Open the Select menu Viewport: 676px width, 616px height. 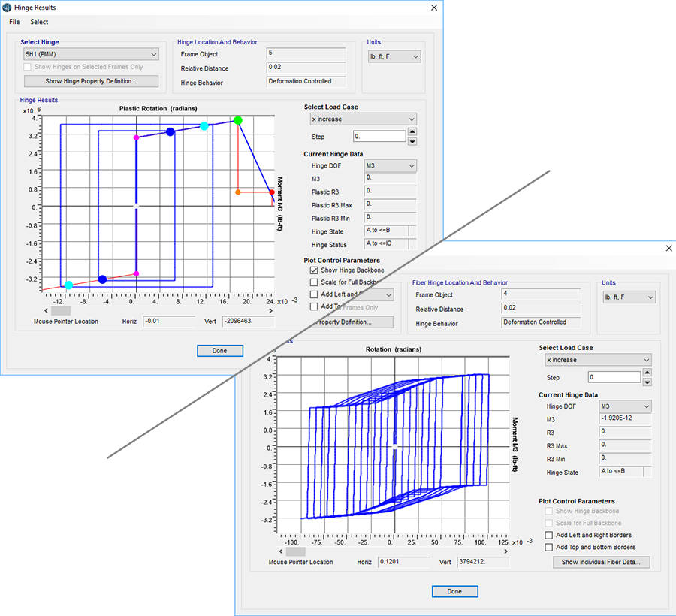point(39,22)
